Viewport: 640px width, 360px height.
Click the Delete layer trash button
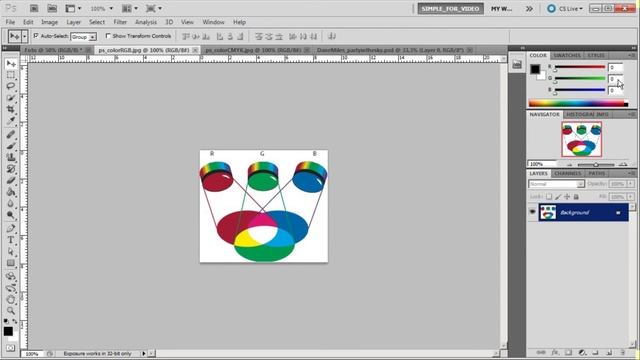click(622, 352)
